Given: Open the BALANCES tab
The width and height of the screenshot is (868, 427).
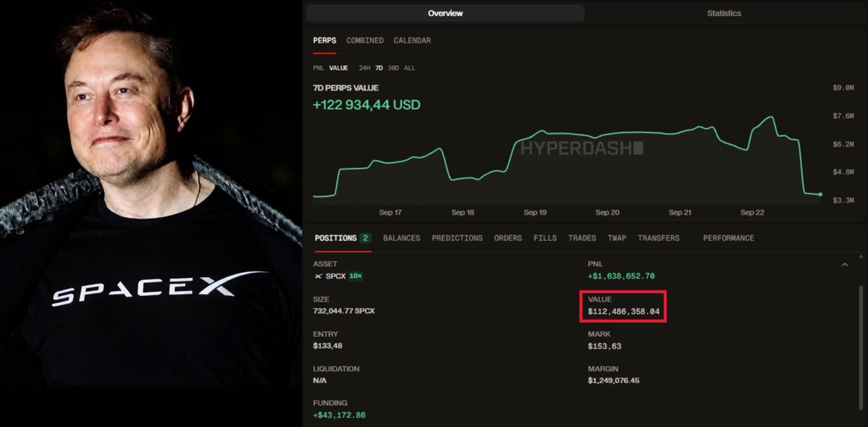Looking at the screenshot, I should click(x=401, y=238).
